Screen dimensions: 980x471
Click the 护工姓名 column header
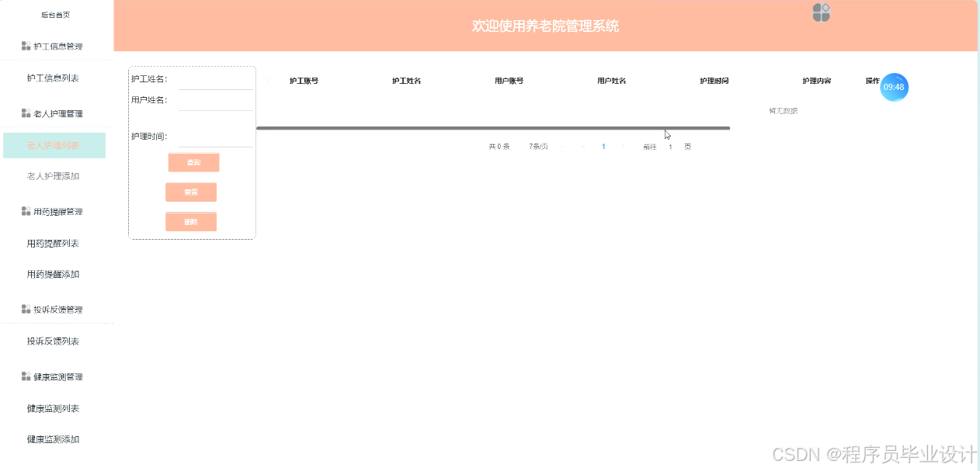pyautogui.click(x=406, y=81)
